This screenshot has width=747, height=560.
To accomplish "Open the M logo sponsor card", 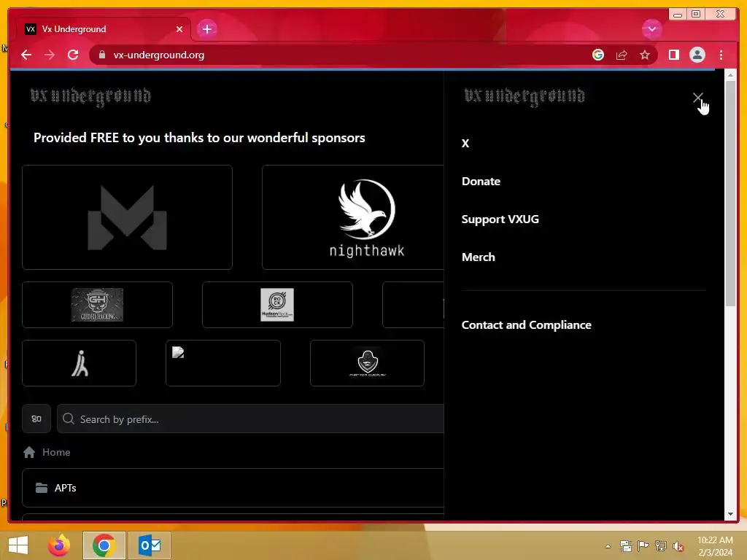I will point(127,217).
